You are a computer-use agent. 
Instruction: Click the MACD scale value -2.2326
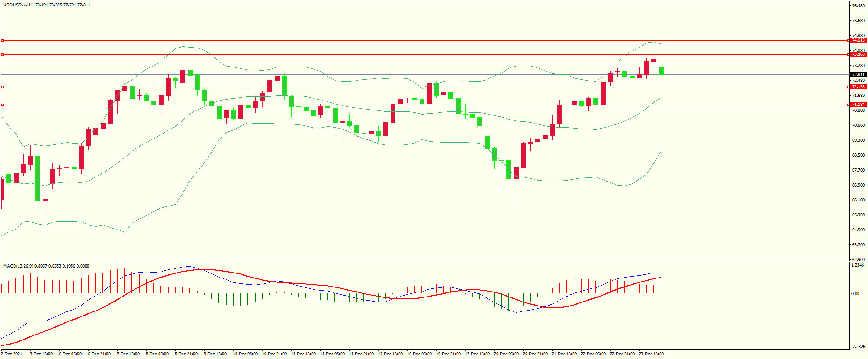[x=858, y=347]
